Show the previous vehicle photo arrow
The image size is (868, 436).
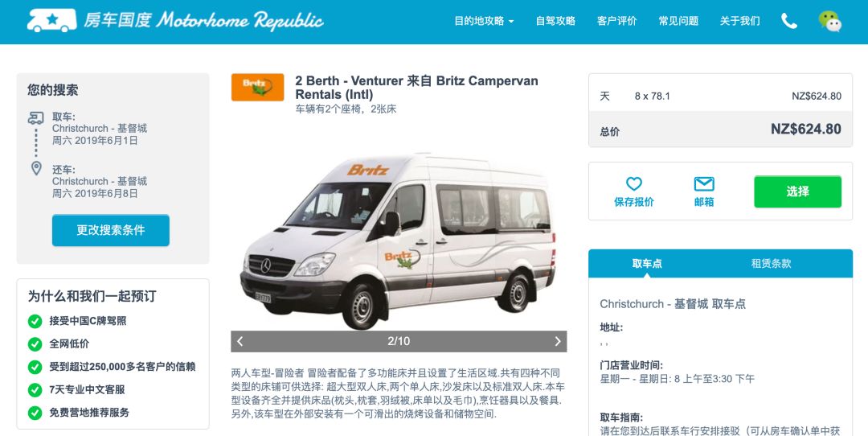[240, 341]
